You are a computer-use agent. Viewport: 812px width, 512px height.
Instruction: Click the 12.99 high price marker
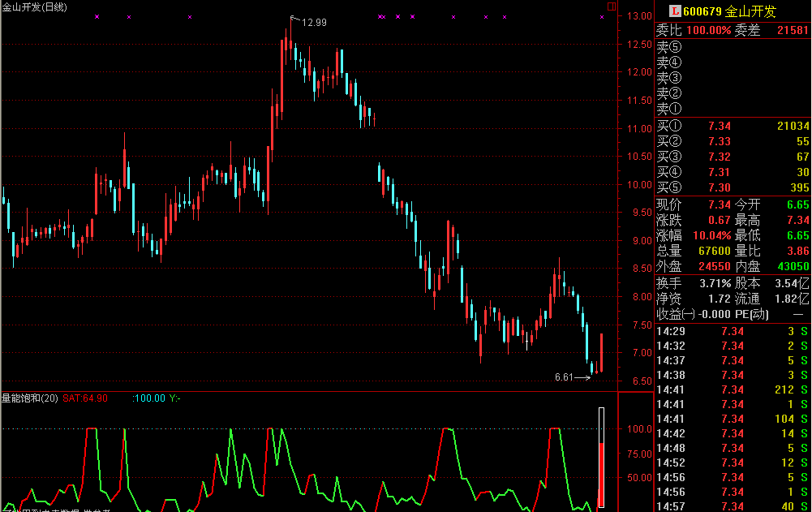(x=314, y=22)
